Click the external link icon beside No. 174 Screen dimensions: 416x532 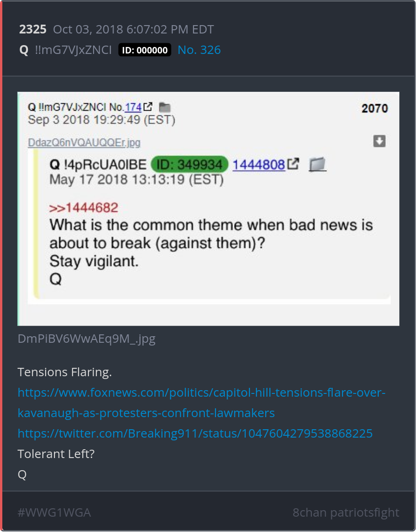[148, 107]
